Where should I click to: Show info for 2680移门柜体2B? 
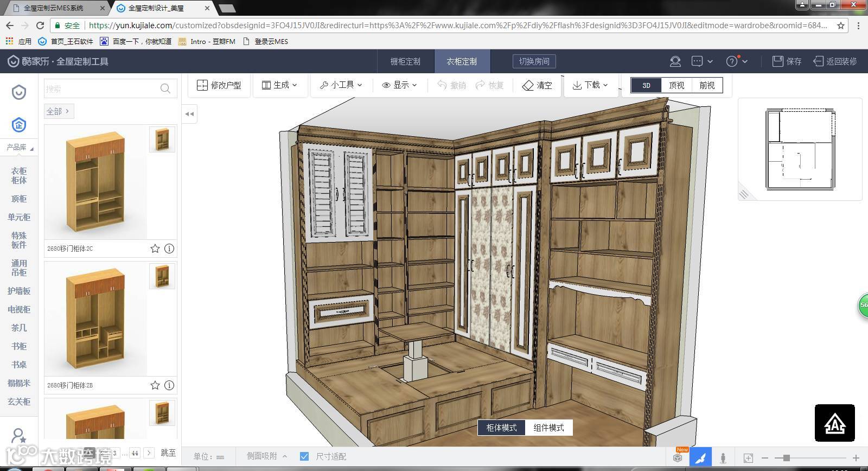pos(169,385)
